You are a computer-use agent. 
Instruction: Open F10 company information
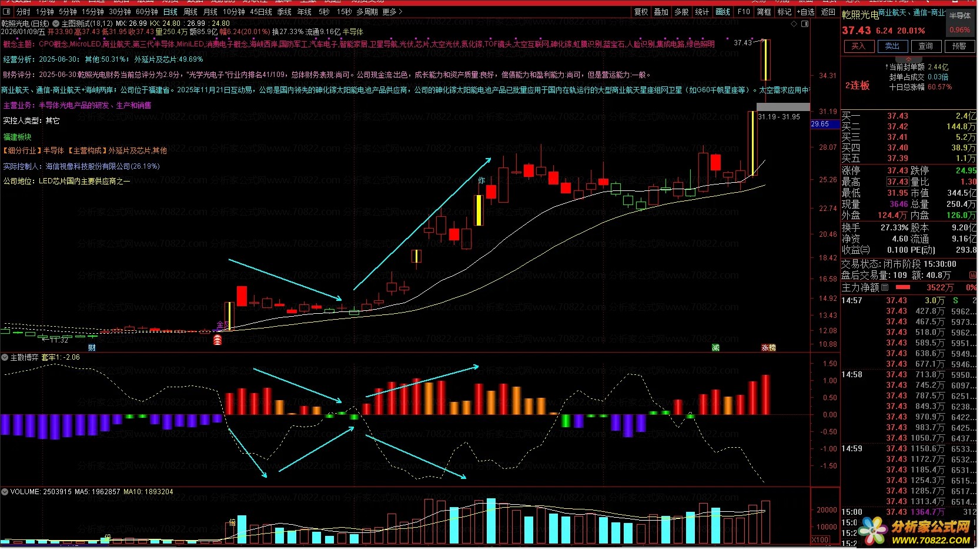pos(744,12)
